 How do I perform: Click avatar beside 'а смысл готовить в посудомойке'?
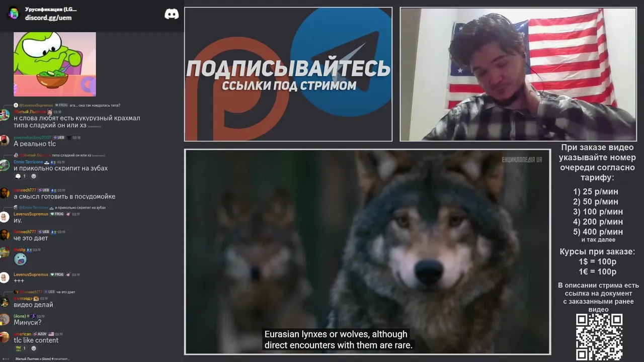click(5, 194)
